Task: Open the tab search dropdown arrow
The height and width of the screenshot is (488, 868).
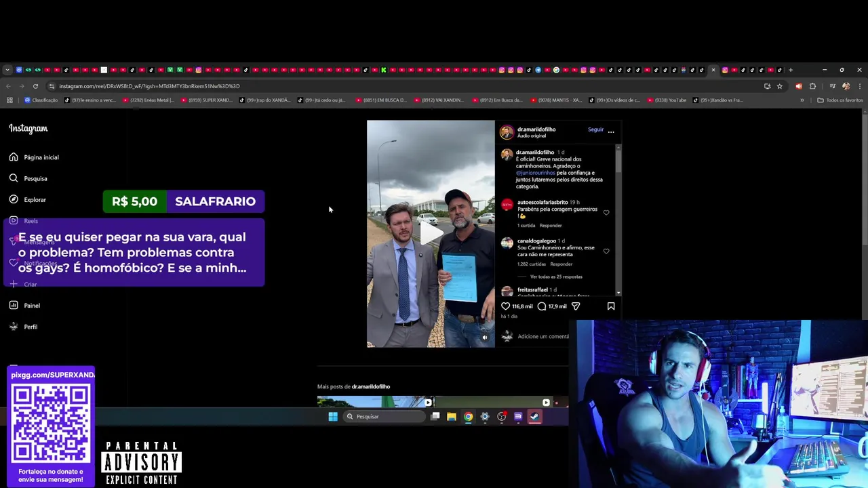Action: (7, 70)
